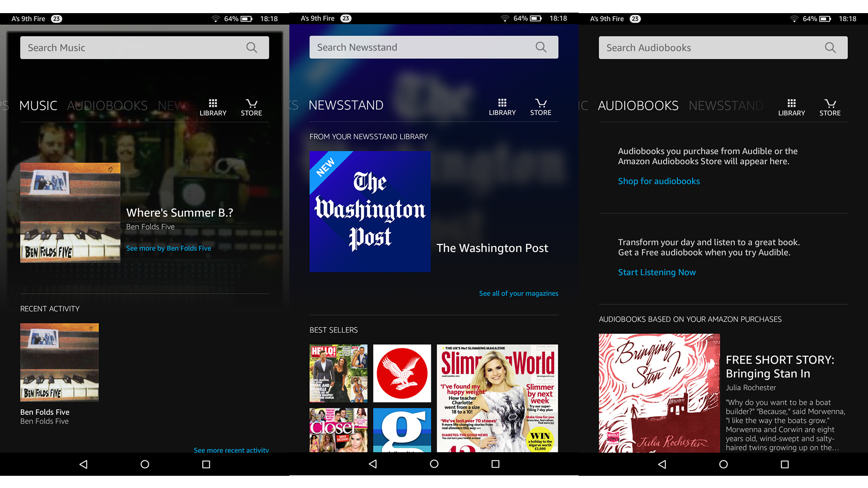Open The Washington Post title

(492, 248)
